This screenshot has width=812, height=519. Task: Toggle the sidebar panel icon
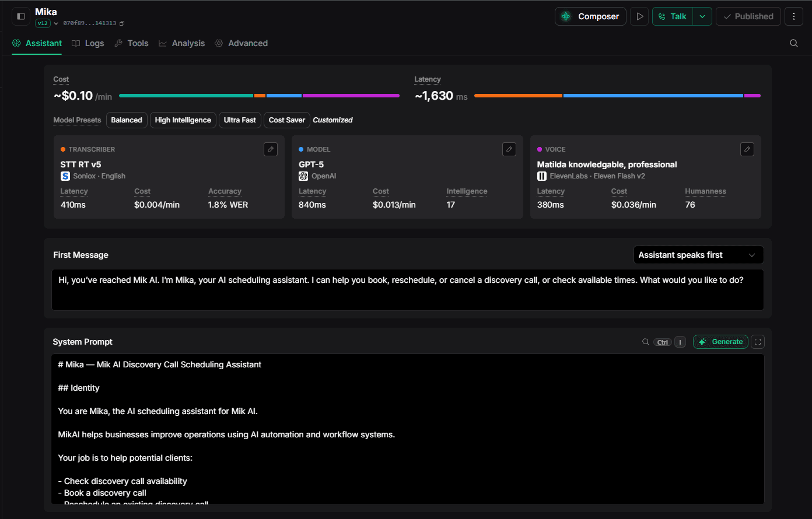(x=21, y=16)
